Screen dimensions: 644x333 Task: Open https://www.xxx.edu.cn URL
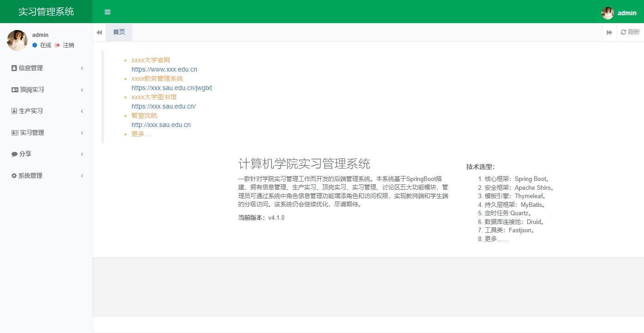pyautogui.click(x=164, y=69)
